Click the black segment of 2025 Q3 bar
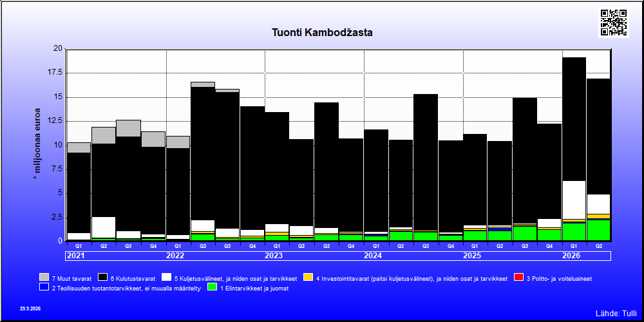 [x=524, y=160]
